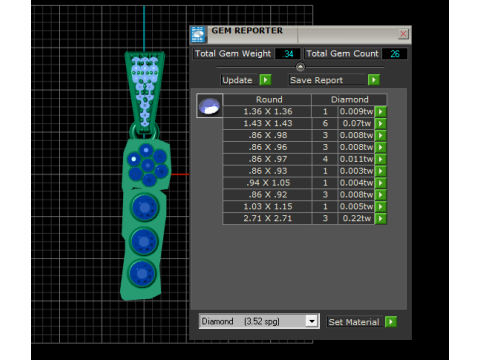The width and height of the screenshot is (480, 360).
Task: Click the 0.003tw weight cell
Action: [x=356, y=171]
